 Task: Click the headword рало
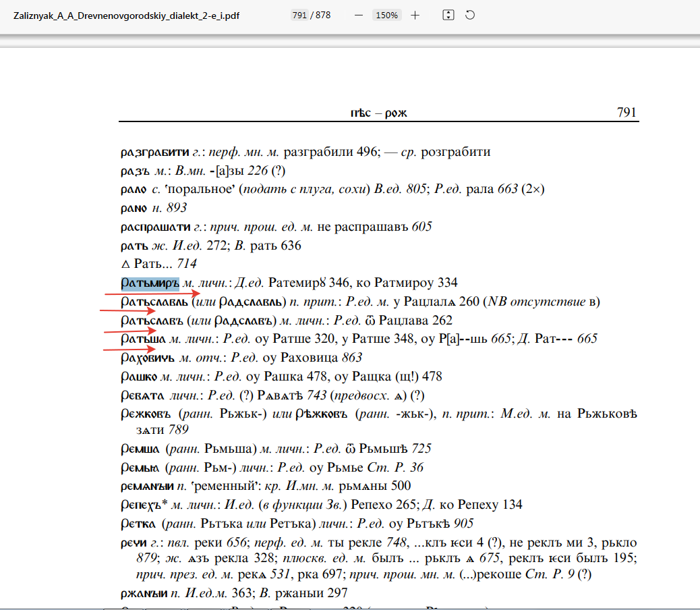pyautogui.click(x=134, y=190)
